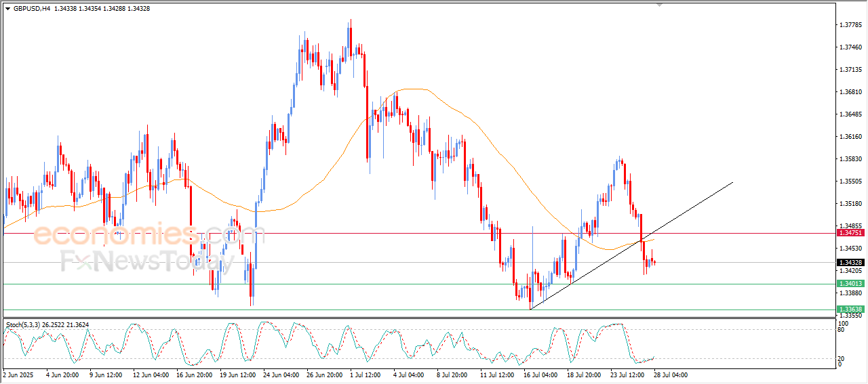
Task: Click the 1.37460 price axis value
Action: 850,47
